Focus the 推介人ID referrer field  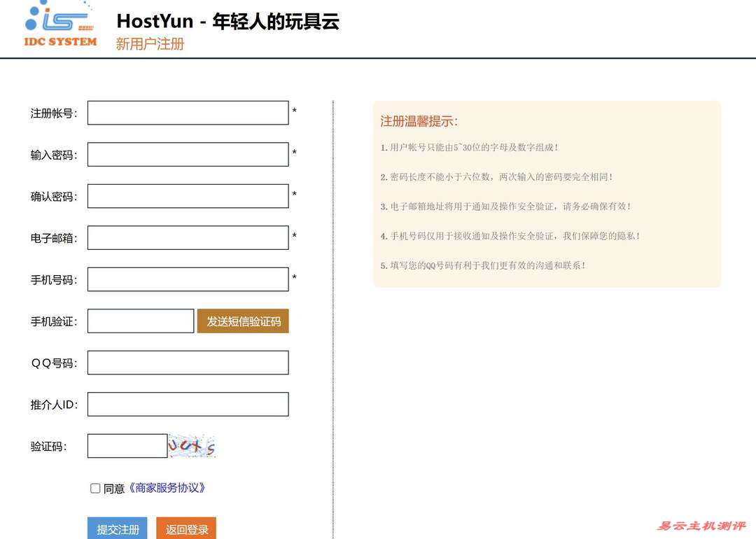click(188, 405)
